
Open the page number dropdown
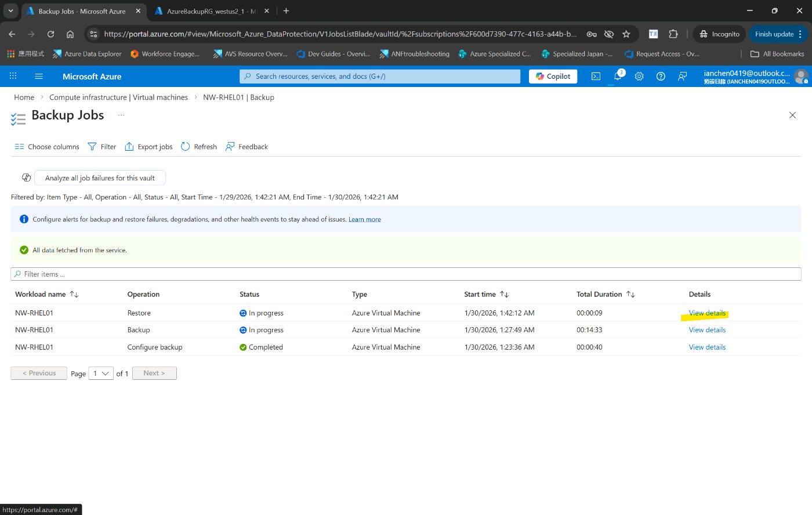click(x=101, y=373)
